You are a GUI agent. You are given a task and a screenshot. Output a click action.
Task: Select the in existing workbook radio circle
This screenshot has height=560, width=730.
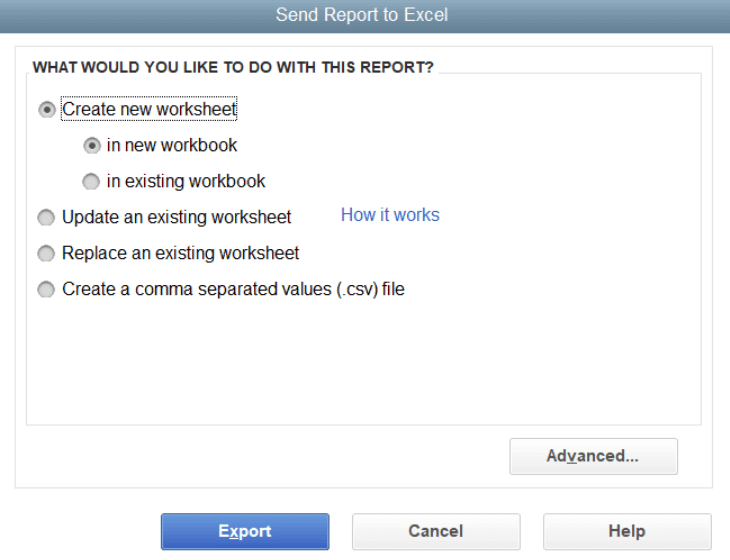[92, 181]
